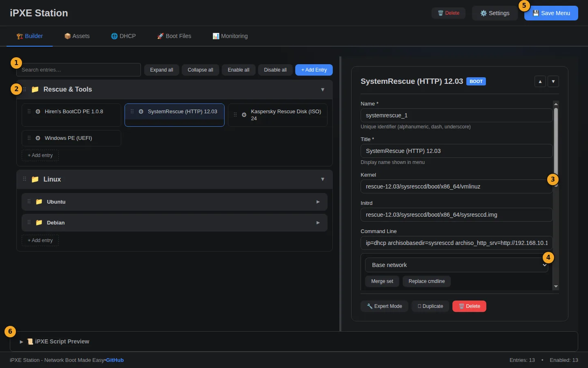Click + Add entry under Rescue & Tools
Viewport: 588px width, 368px height.
[40, 155]
